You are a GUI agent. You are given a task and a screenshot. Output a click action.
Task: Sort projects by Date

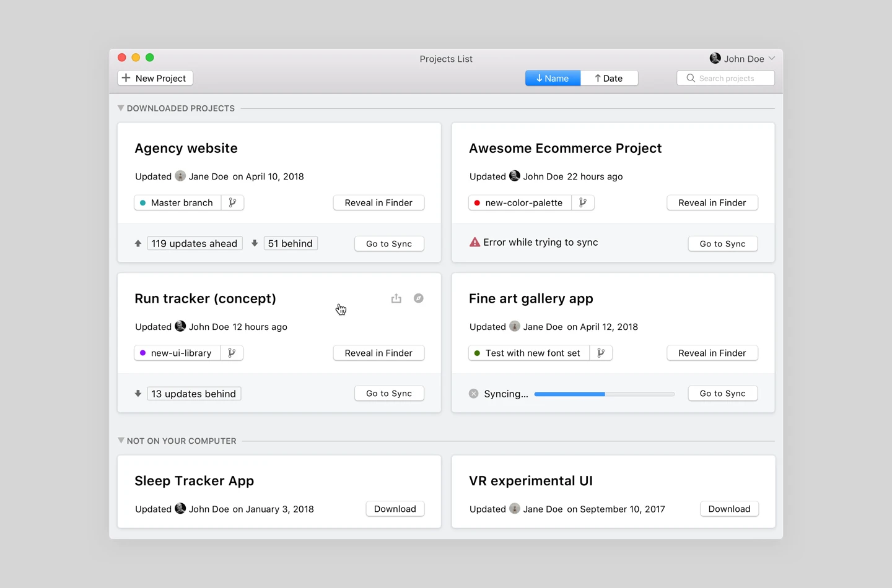(609, 78)
